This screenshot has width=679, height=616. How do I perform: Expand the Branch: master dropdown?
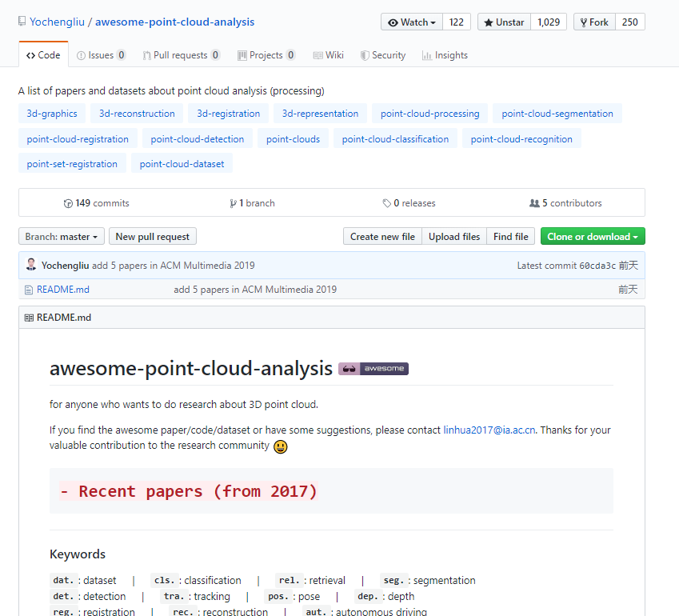(x=62, y=237)
